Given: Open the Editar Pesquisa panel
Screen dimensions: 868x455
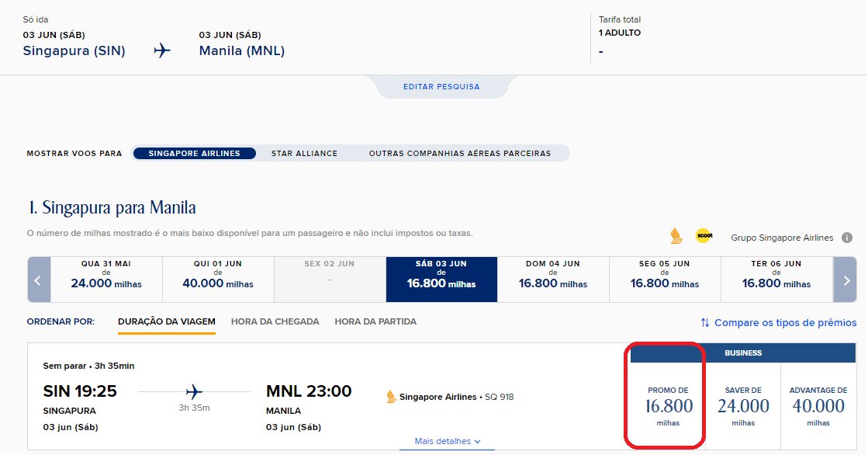Looking at the screenshot, I should [x=441, y=87].
